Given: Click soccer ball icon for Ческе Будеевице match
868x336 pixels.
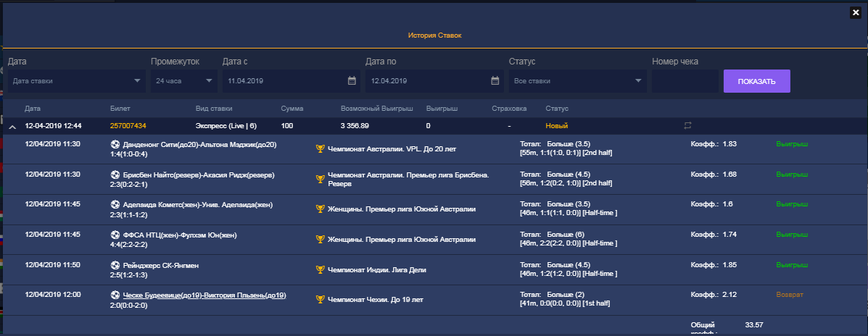Looking at the screenshot, I should click(x=115, y=295).
